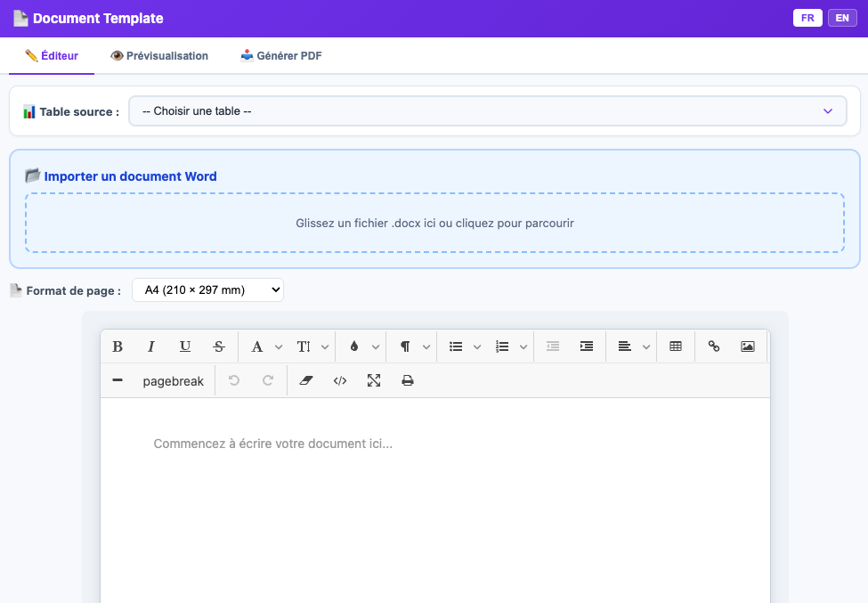Image resolution: width=868 pixels, height=603 pixels.
Task: Open the code view of the document
Action: tap(340, 380)
